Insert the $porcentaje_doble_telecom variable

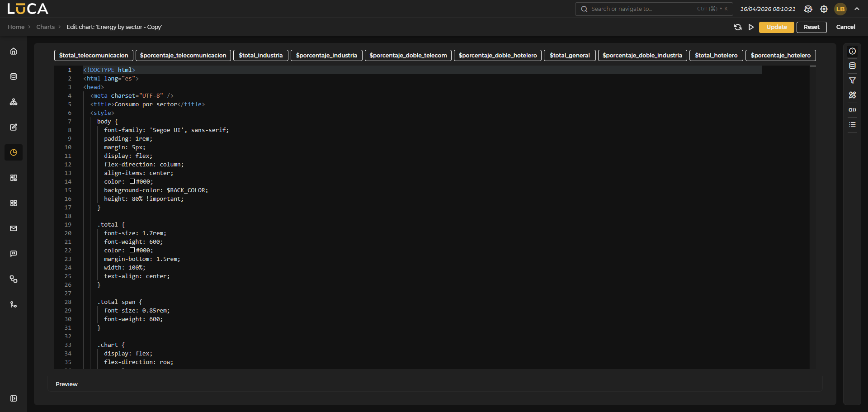(x=408, y=55)
